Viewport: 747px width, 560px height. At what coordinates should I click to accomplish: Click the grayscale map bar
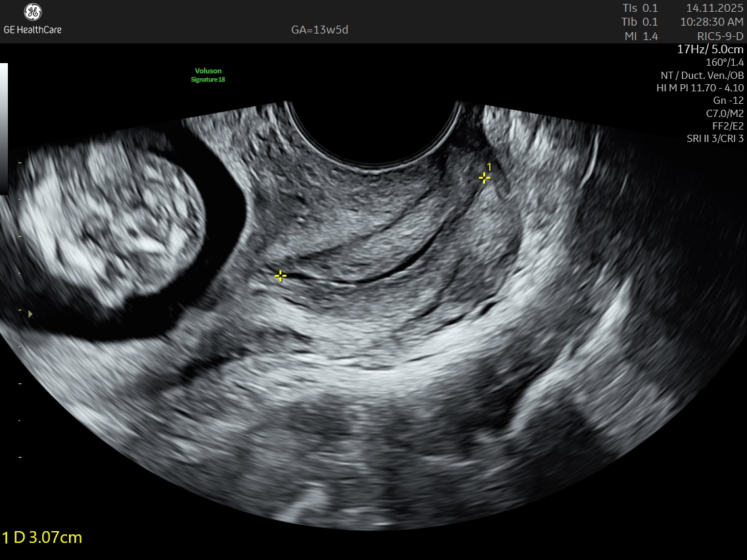[3, 125]
